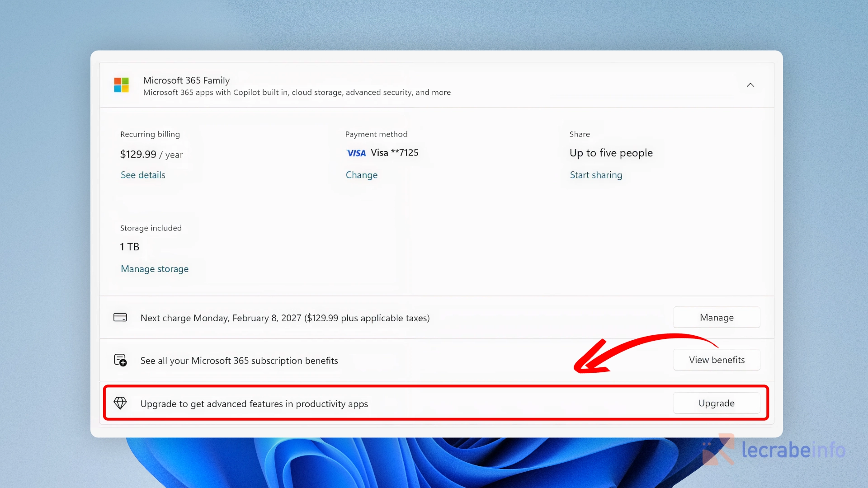This screenshot has height=488, width=868.
Task: Click the diamond Upgrade icon
Action: coord(120,403)
